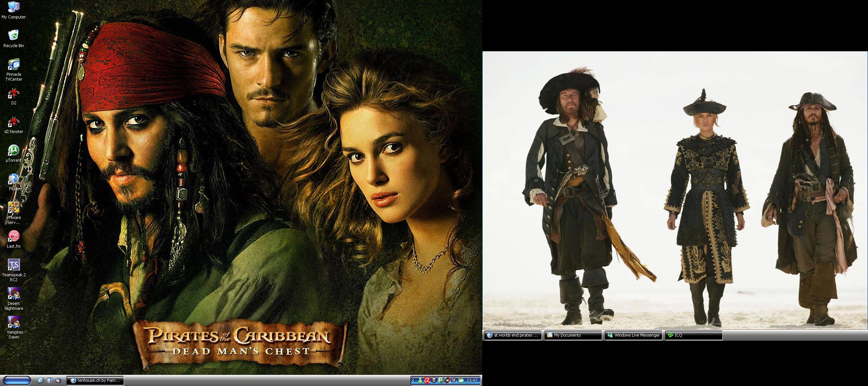Viewport: 868px width, 386px height.
Task: Click the red Avira tray icon
Action: pyautogui.click(x=427, y=381)
